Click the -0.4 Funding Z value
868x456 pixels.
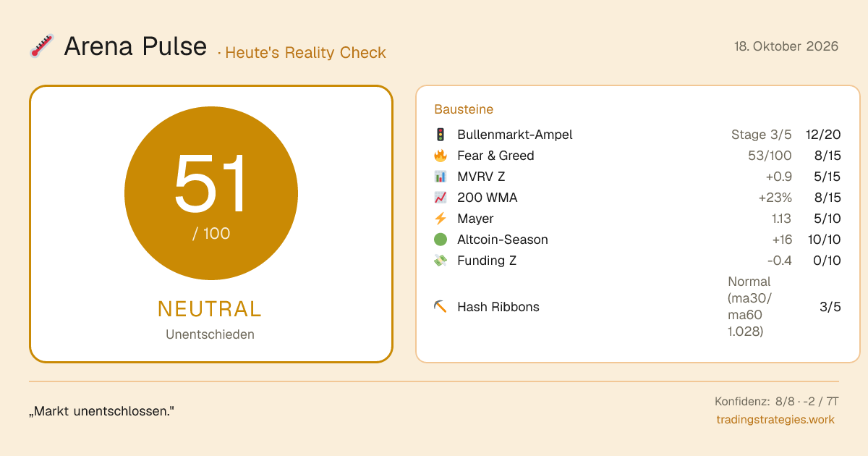pos(779,261)
